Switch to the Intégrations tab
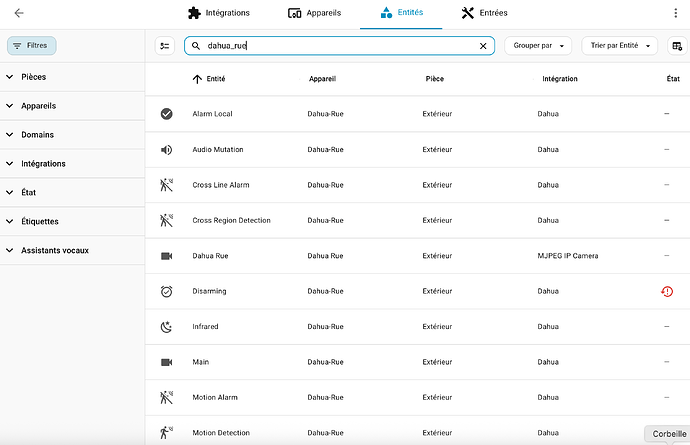690x445 pixels. tap(218, 13)
